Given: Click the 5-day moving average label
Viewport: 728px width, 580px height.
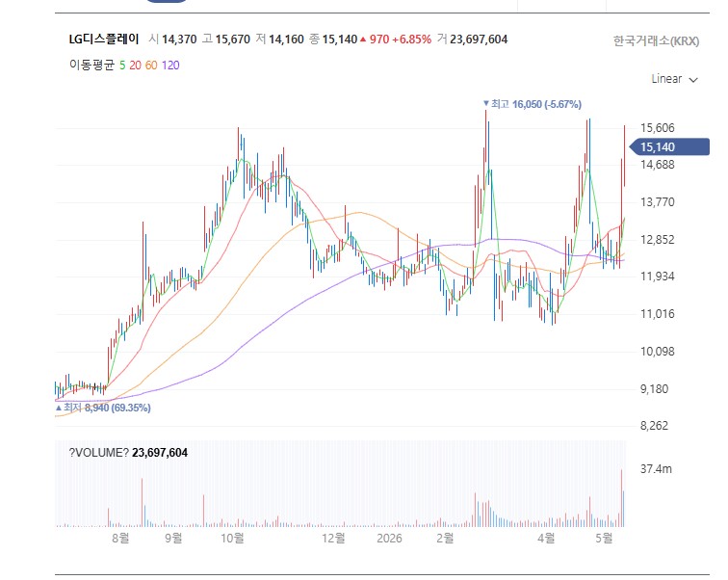Looking at the screenshot, I should click(x=122, y=66).
